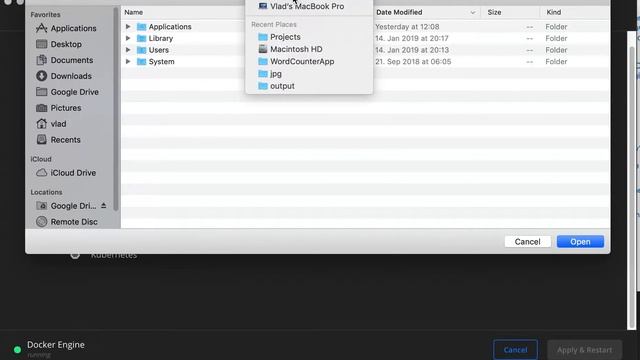Click the Apply & Restart button
Screen dimensions: 640x360
[584, 350]
